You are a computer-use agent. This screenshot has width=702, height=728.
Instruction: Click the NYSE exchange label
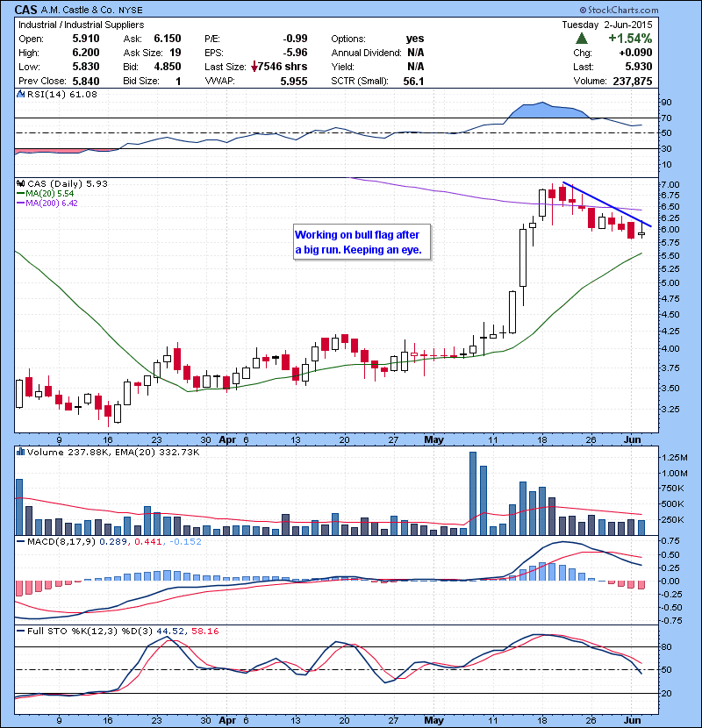[130, 11]
